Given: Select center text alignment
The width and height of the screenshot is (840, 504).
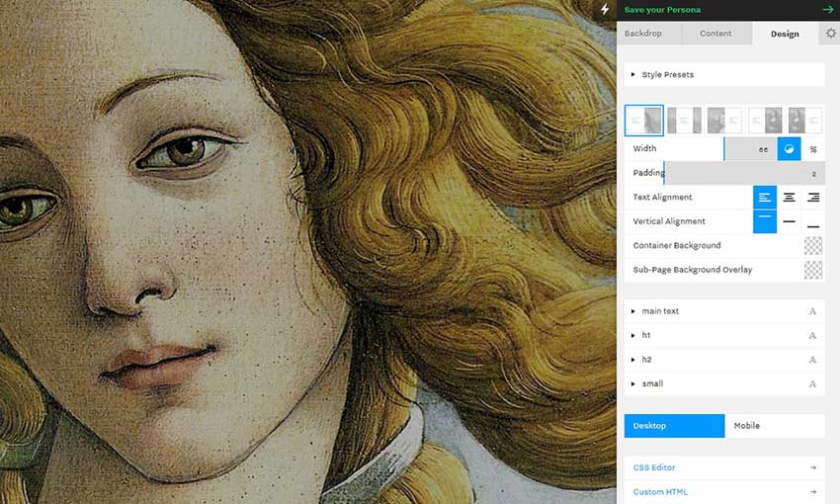Looking at the screenshot, I should point(790,197).
